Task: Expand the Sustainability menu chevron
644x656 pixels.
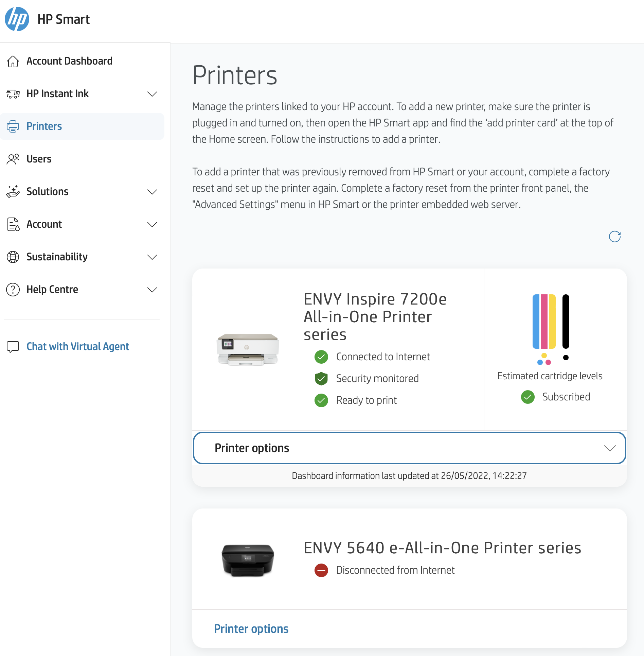Action: point(152,257)
